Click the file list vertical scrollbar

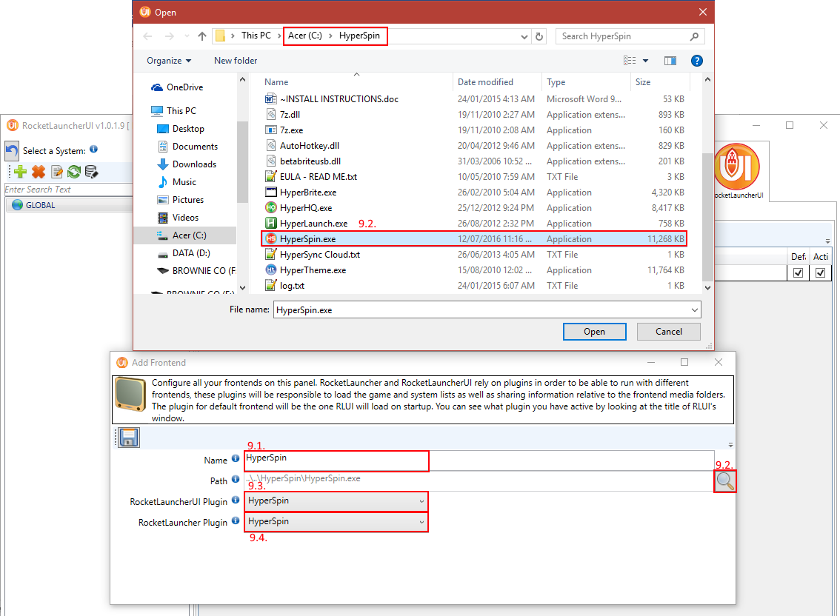(x=707, y=217)
